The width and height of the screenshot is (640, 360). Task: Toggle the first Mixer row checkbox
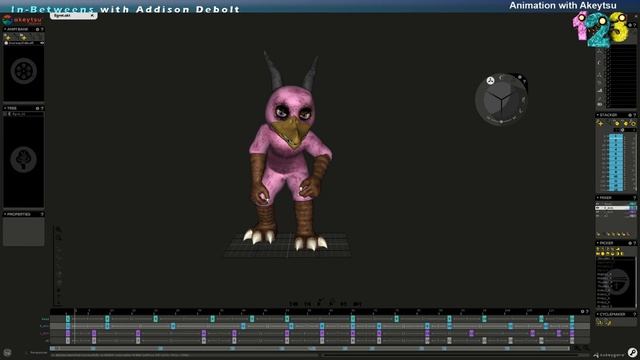598,204
